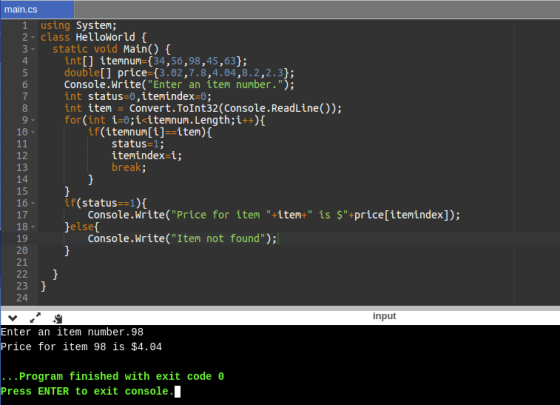The width and height of the screenshot is (560, 405).
Task: Collapse the console panel with chevron icon
Action: [x=13, y=318]
